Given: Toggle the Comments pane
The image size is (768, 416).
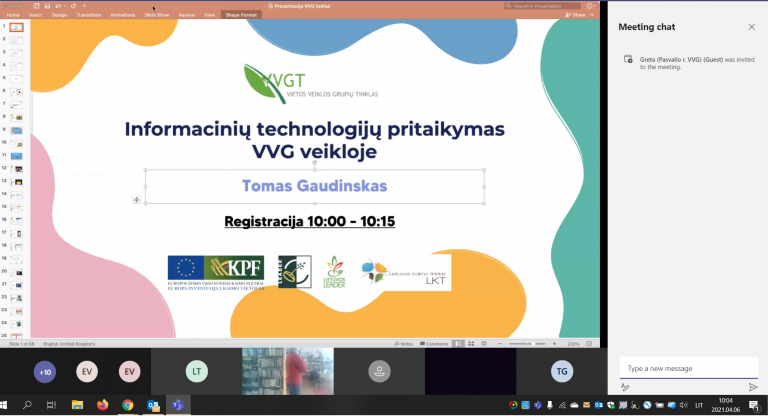Looking at the screenshot, I should point(434,344).
